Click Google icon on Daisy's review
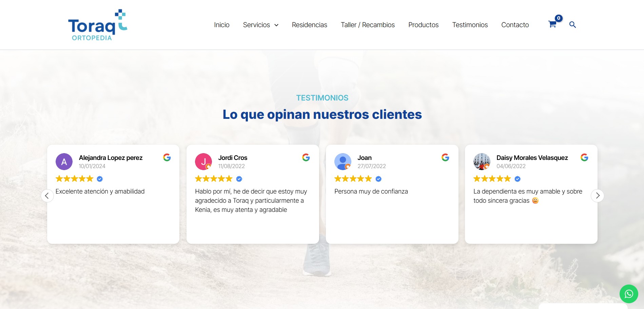This screenshot has height=309, width=644. pyautogui.click(x=584, y=158)
